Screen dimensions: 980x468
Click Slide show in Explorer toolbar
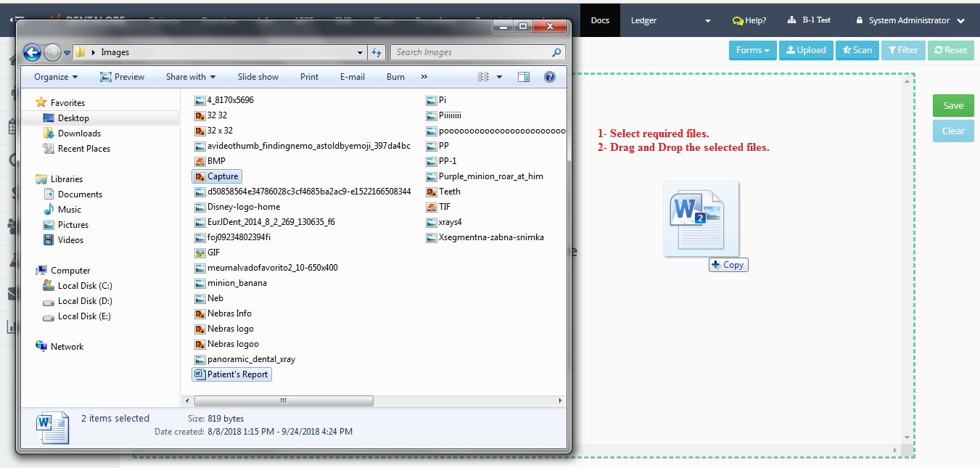(x=258, y=77)
